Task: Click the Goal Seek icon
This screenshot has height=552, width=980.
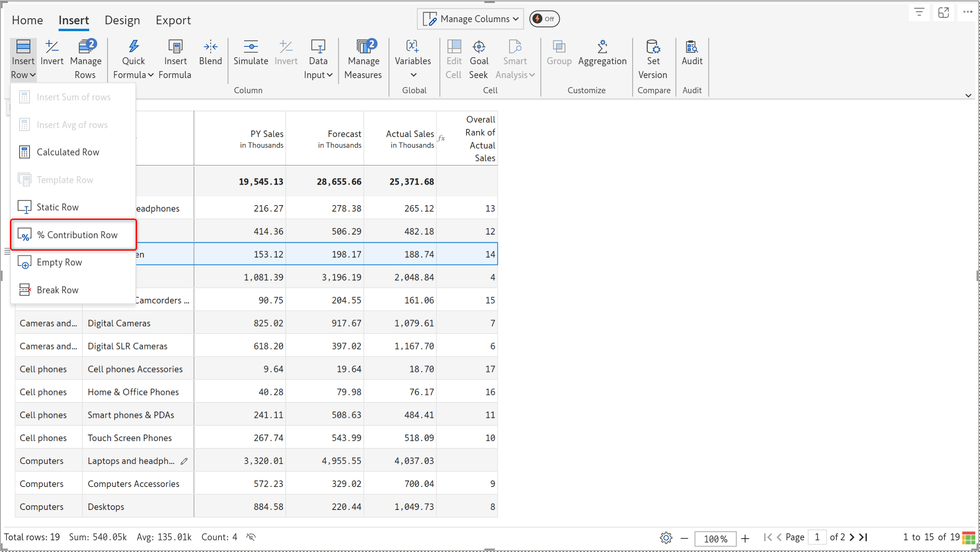Action: (x=479, y=47)
